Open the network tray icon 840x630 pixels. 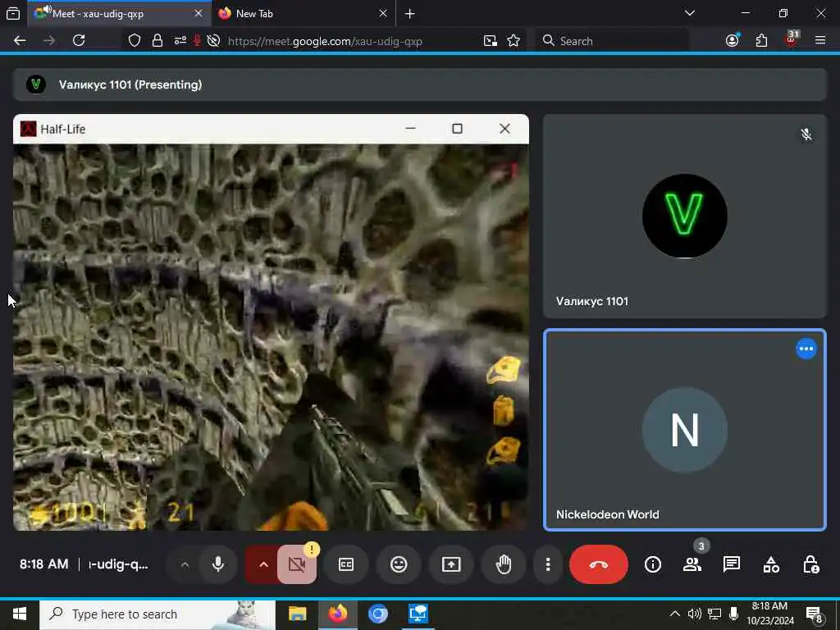714,614
